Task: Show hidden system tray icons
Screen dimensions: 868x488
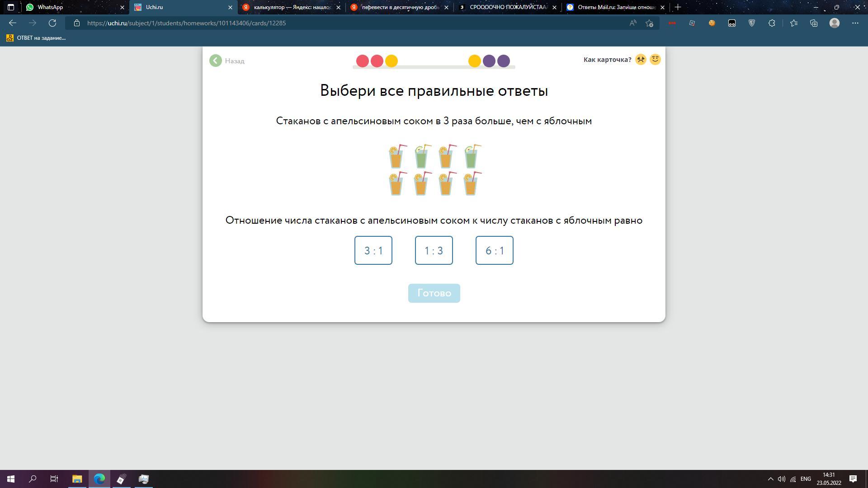Action: 770,479
